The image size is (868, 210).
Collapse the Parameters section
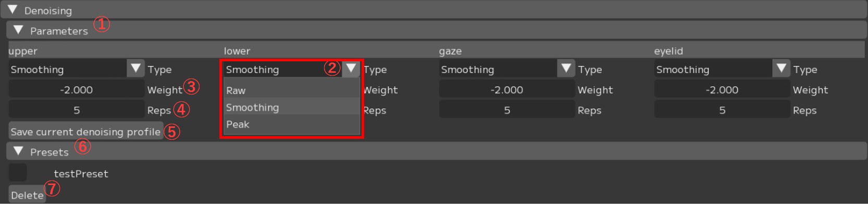pyautogui.click(x=19, y=30)
